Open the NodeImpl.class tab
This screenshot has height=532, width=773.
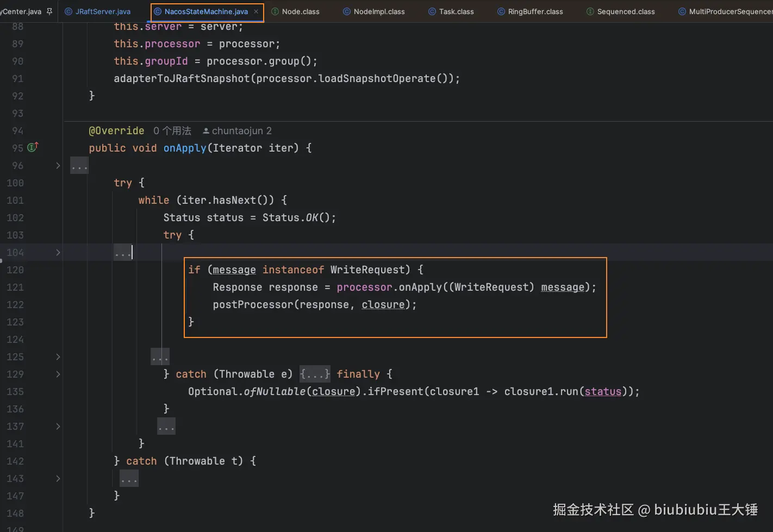(x=374, y=11)
